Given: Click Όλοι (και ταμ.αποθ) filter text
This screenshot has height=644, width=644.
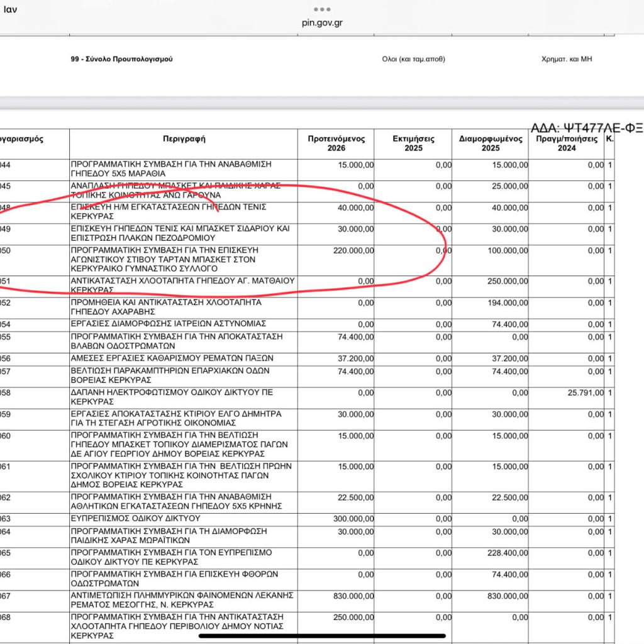Looking at the screenshot, I should point(413,59).
